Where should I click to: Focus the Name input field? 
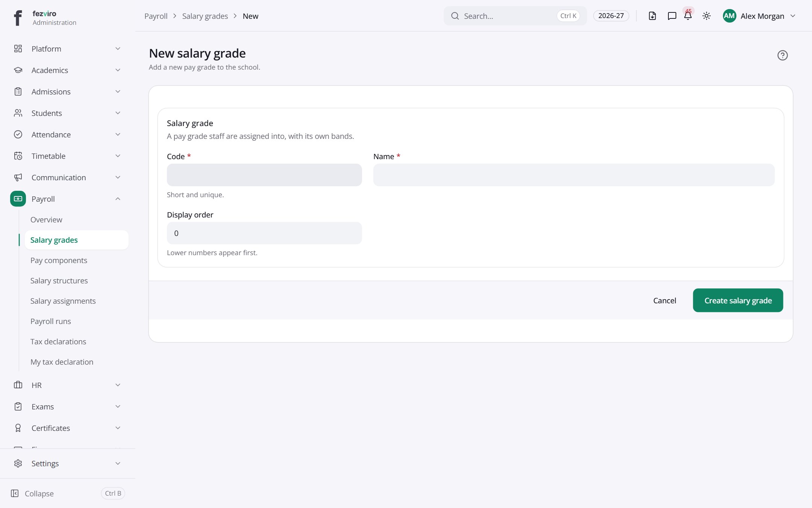point(574,175)
